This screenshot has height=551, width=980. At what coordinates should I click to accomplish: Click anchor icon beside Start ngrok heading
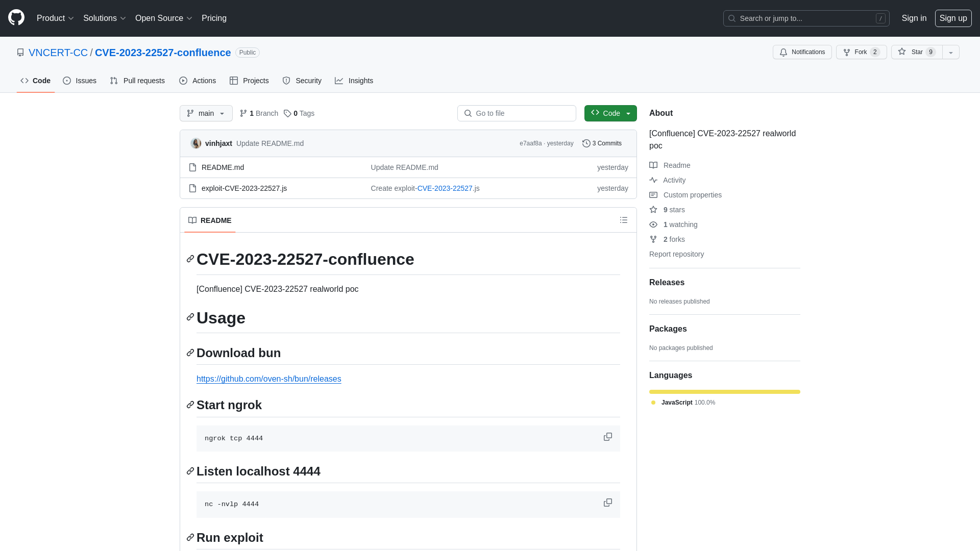(190, 405)
